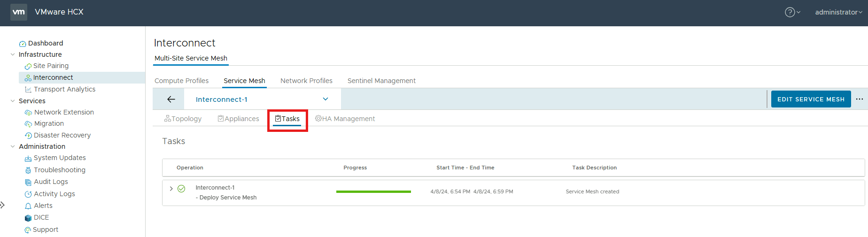Click Edit Service Mesh button
This screenshot has height=237, width=868.
point(811,99)
